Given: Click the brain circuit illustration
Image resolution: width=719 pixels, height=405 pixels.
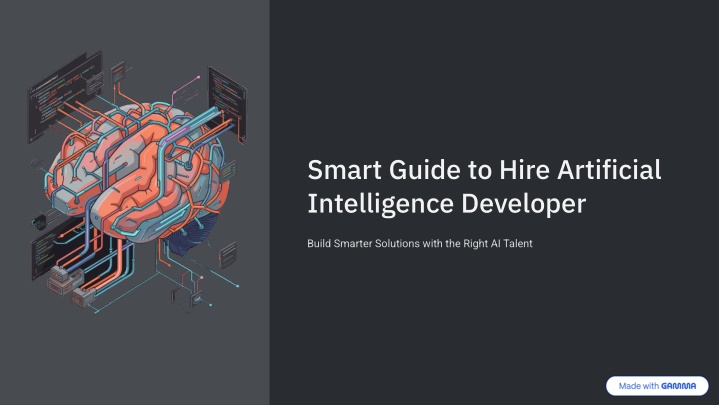Looking at the screenshot, I should (x=138, y=183).
